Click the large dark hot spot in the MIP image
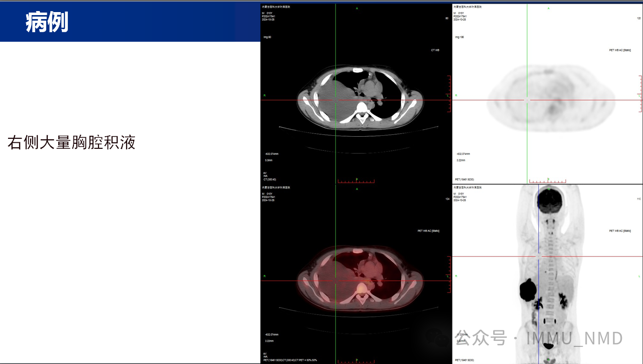 (528, 290)
